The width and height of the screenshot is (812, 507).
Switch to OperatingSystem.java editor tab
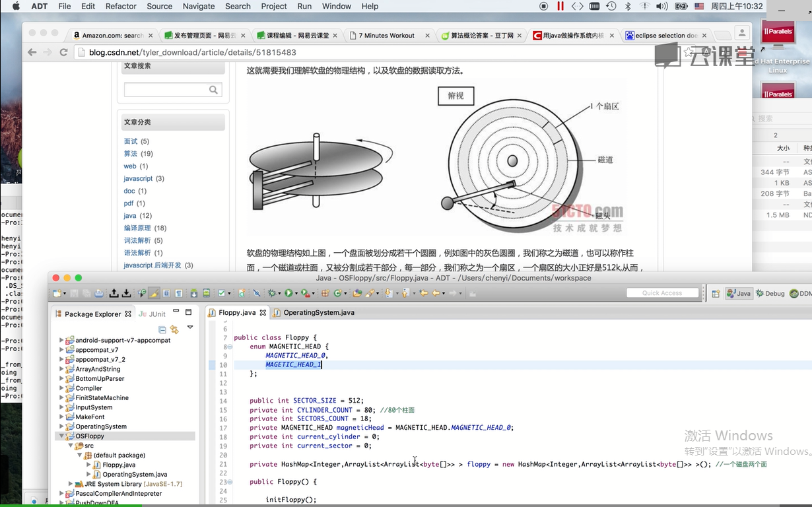coord(318,312)
